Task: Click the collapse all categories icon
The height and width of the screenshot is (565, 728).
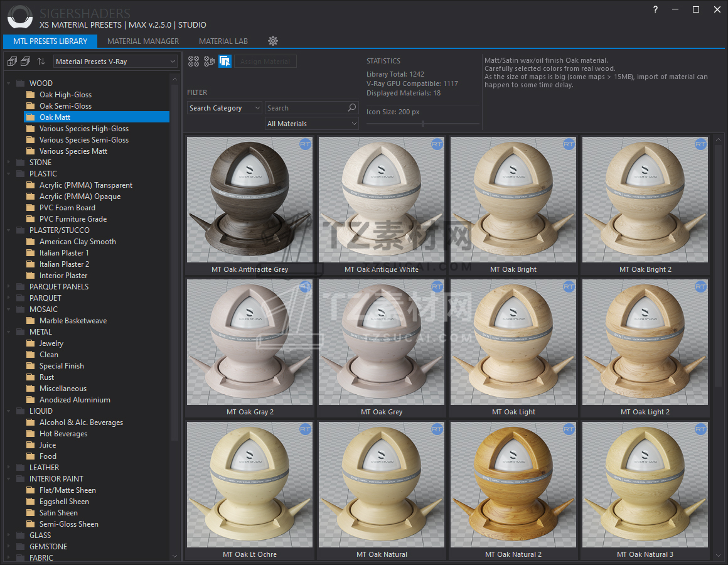Action: click(26, 62)
